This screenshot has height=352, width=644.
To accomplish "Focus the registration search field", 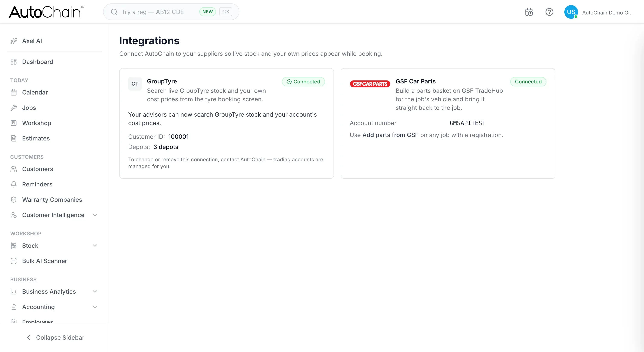I will tap(171, 12).
